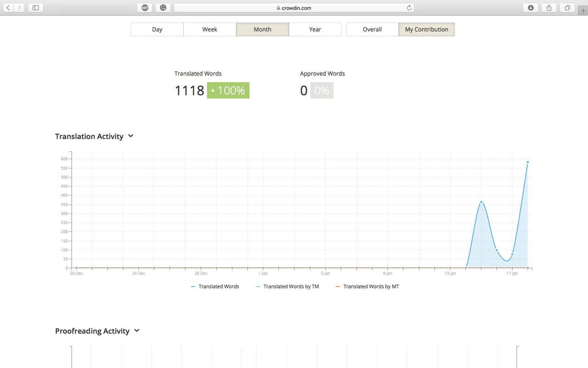Click the Translated Words stat label
The height and width of the screenshot is (368, 588).
coord(198,74)
